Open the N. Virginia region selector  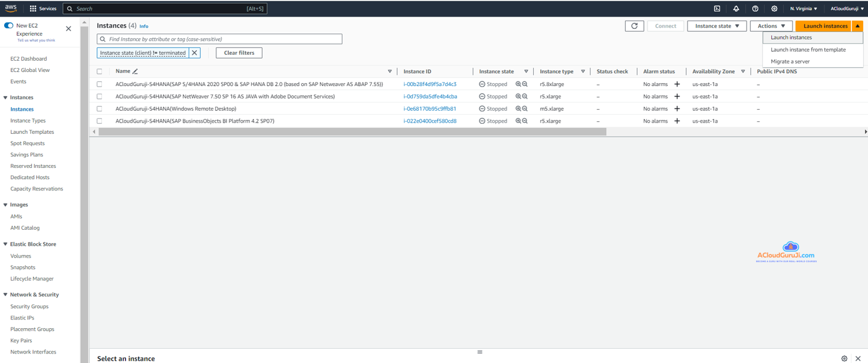[x=803, y=9]
